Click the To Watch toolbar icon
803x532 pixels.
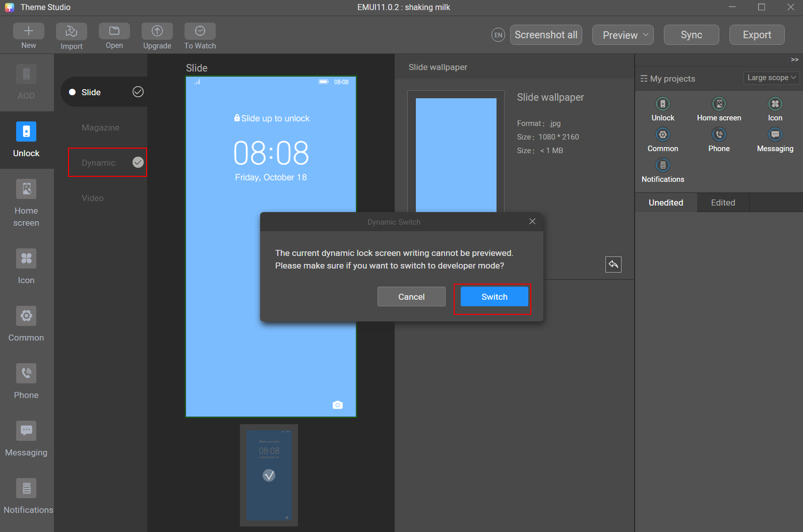[x=200, y=31]
